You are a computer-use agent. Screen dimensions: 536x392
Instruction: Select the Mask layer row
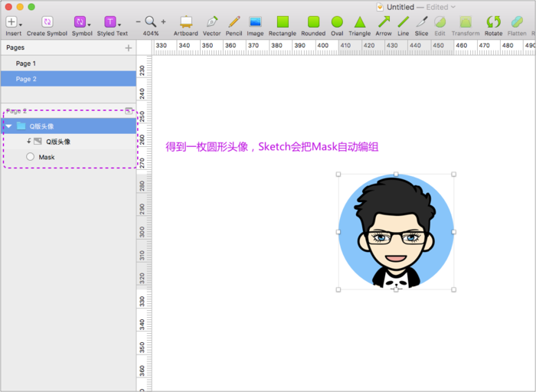(68, 157)
